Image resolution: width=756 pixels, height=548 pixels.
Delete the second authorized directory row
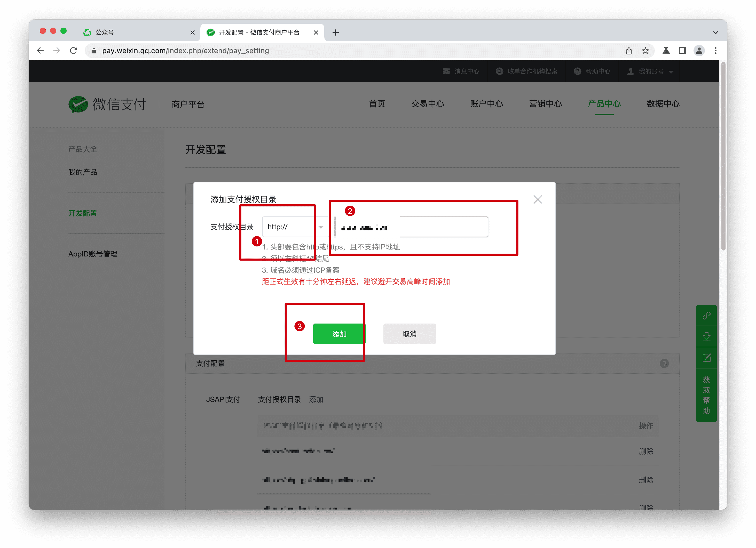pyautogui.click(x=646, y=480)
